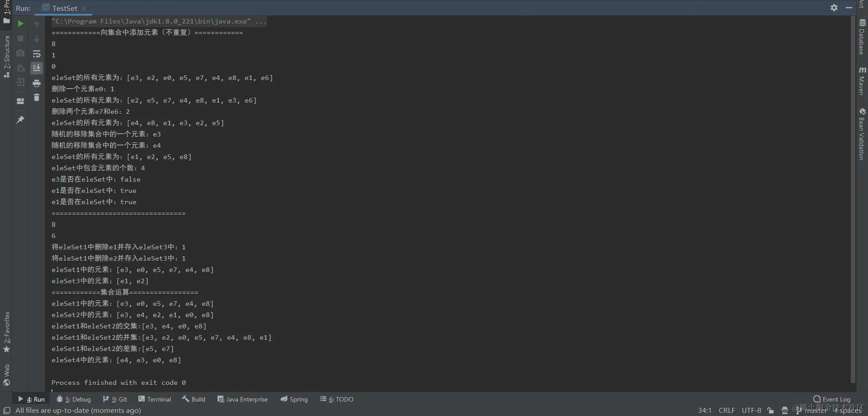868x416 pixels.
Task: Click the 'eleSet1和eleSet2的差集:[e5, e7]' line
Action: pos(113,349)
